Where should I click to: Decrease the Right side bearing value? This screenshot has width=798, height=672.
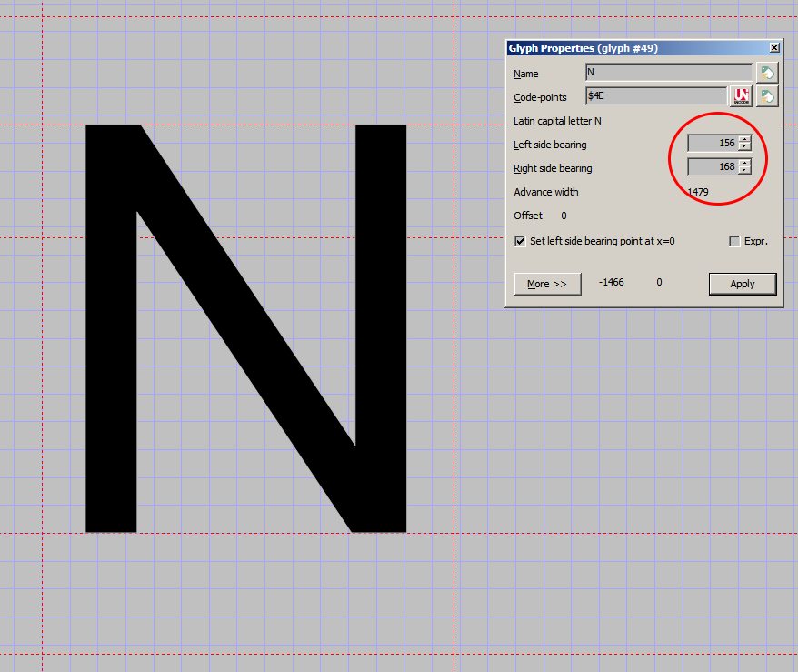tap(744, 170)
